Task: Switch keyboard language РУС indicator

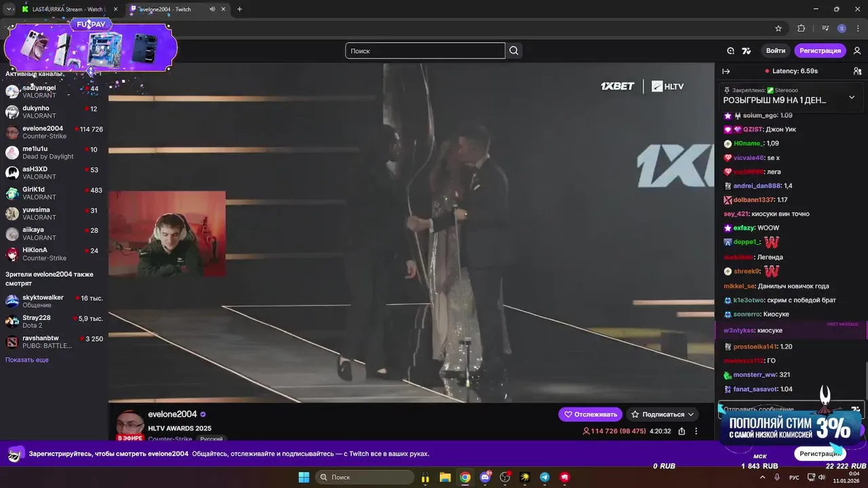Action: click(794, 477)
